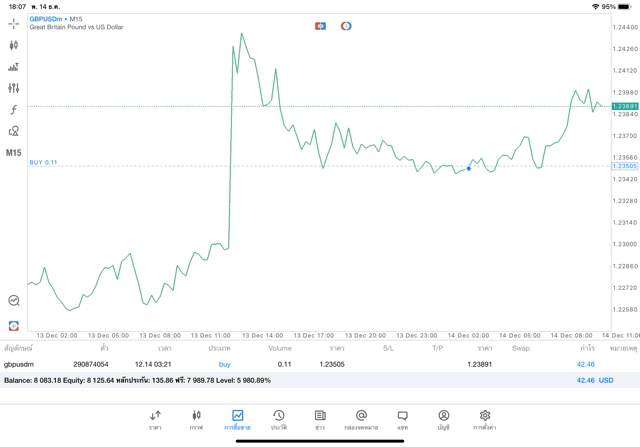Open the GBPUSDm symbol selector

click(46, 19)
